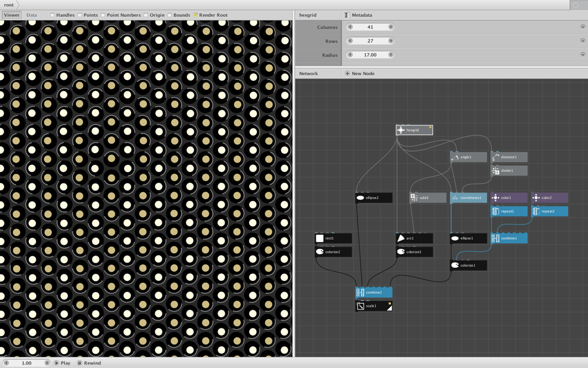The image size is (588, 368).
Task: Start playback with the Play button
Action: pyautogui.click(x=62, y=363)
